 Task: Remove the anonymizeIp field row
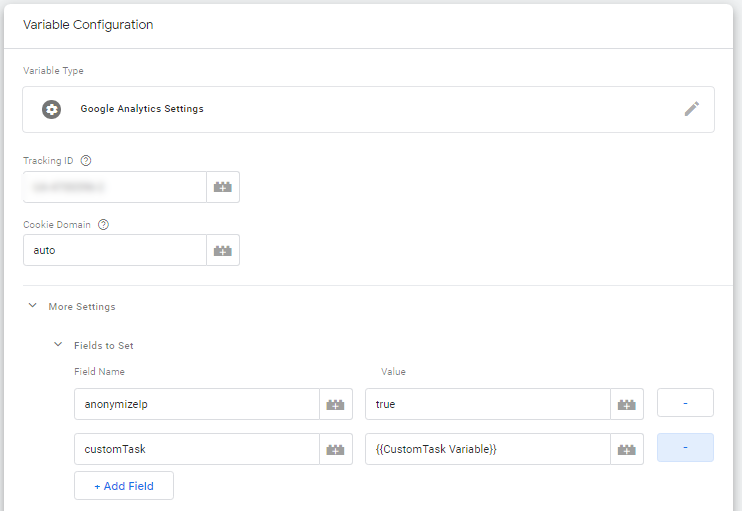coord(685,403)
